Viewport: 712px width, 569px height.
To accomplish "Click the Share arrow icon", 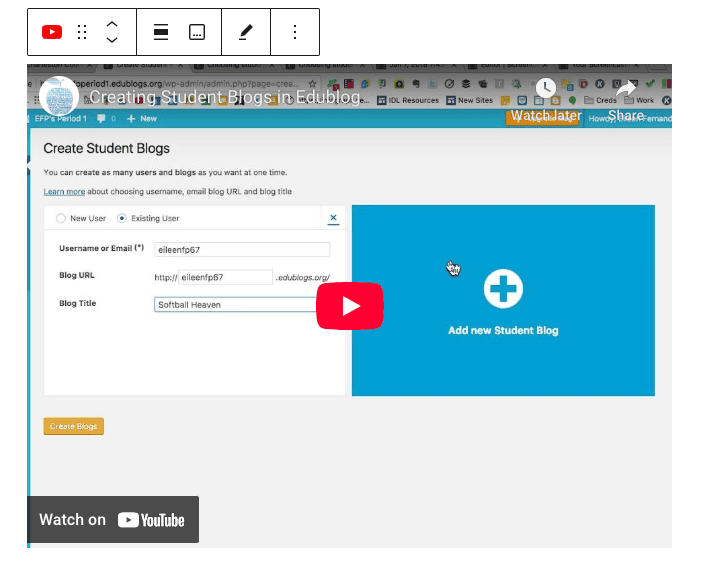I will coord(626,88).
